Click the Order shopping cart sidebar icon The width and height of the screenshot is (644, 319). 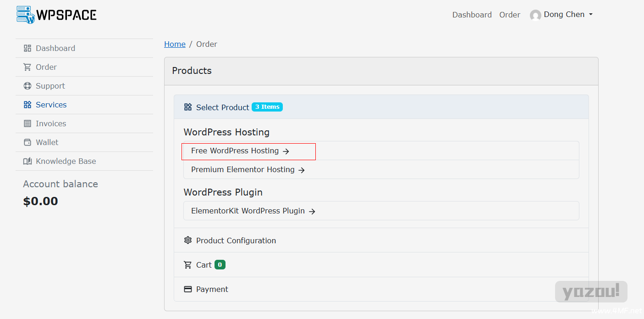tap(28, 67)
